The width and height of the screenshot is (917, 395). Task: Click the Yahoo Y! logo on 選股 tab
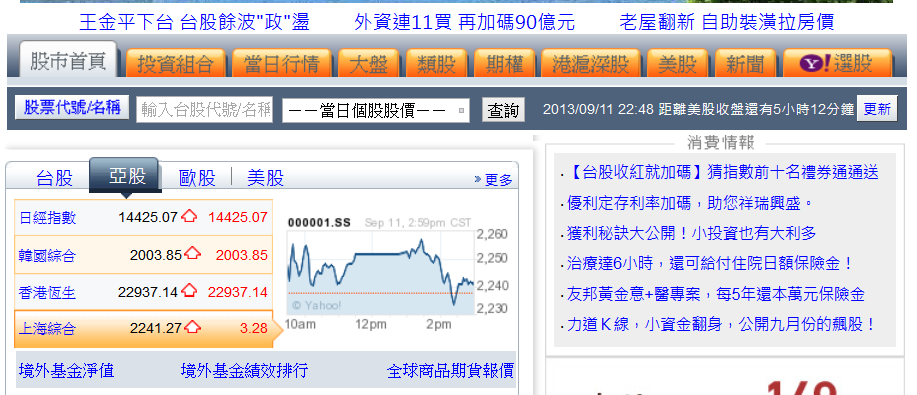(815, 63)
